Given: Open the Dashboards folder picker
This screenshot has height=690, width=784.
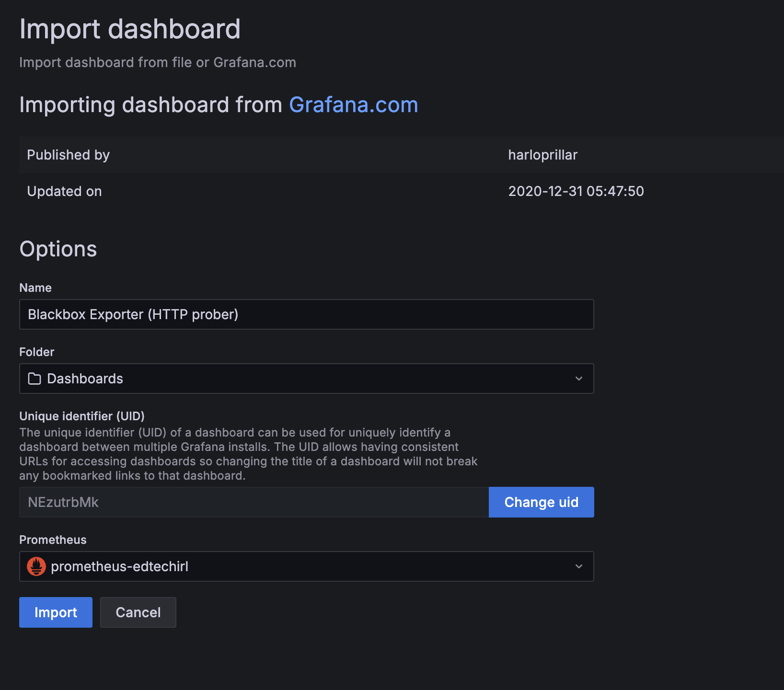Looking at the screenshot, I should click(307, 379).
